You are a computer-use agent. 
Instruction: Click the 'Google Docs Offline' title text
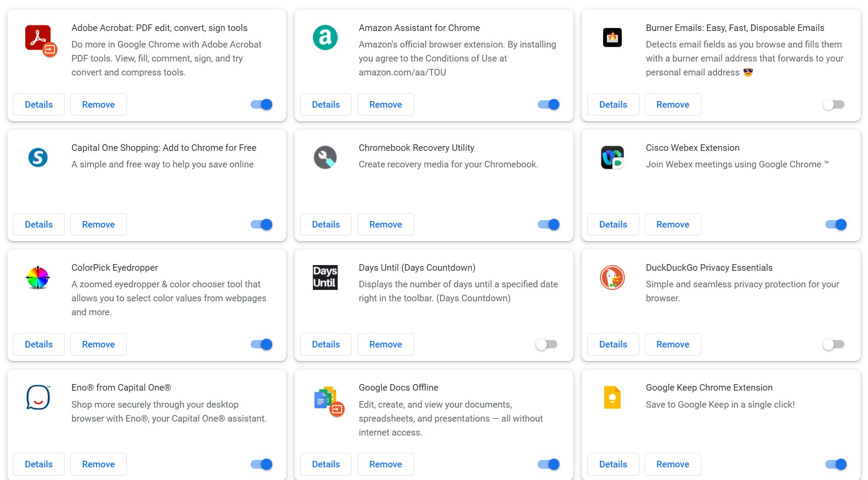tap(398, 388)
